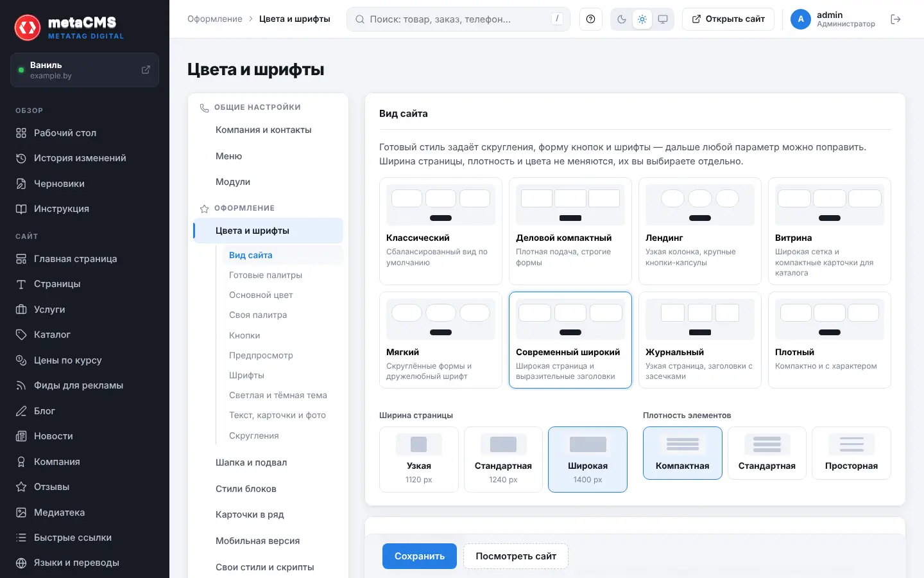Image resolution: width=924 pixels, height=578 pixels.
Task: Select light theme sun icon
Action: (642, 19)
